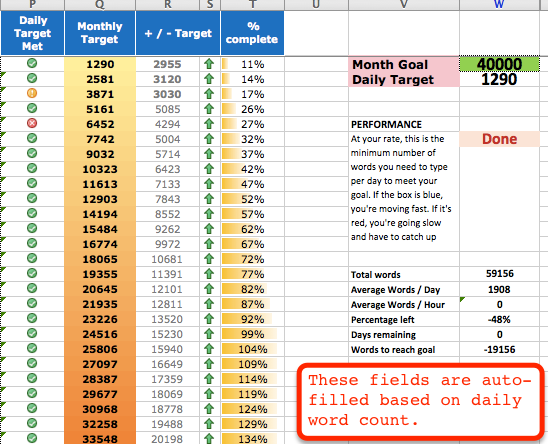
Task: Click the Average Words / Hour value cell
Action: (x=499, y=305)
